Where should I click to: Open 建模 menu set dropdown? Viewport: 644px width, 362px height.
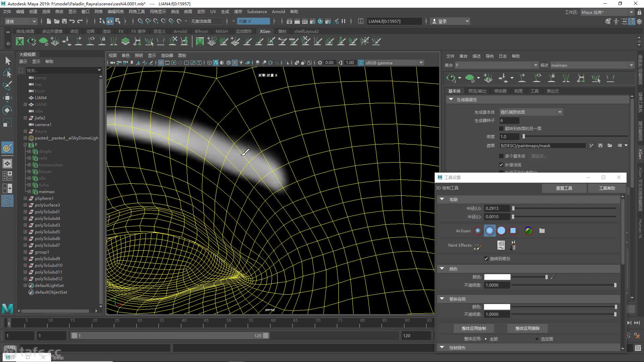pyautogui.click(x=21, y=21)
